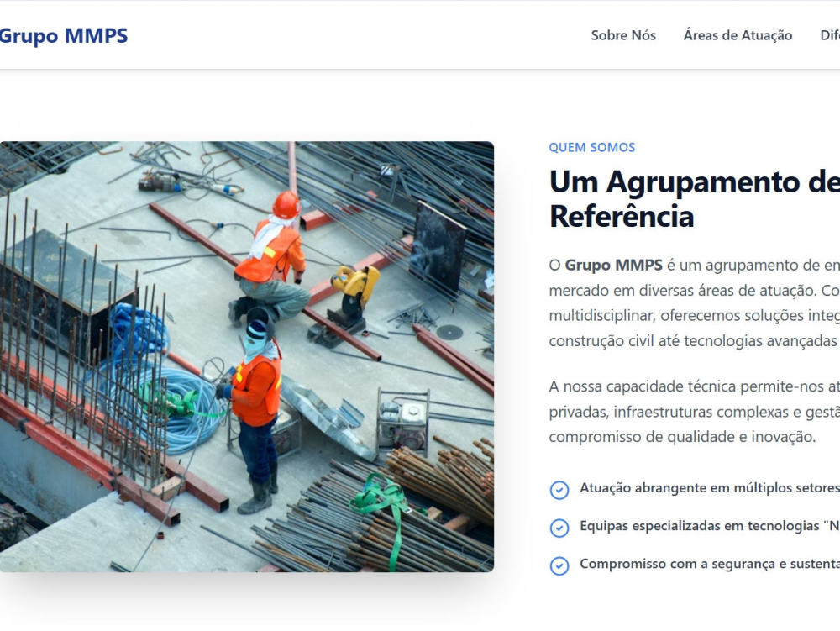Go to Áreas de Atuação section
Viewport: 840px width, 631px height.
tap(738, 35)
